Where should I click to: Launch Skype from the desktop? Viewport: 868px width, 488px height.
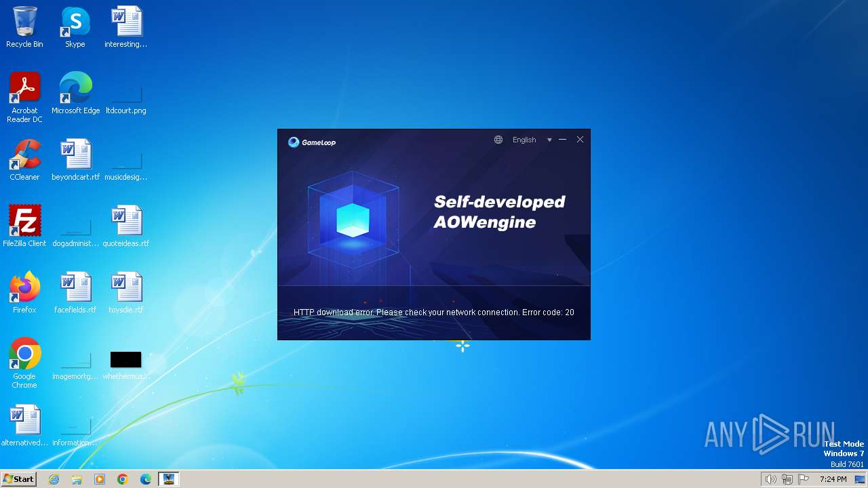75,27
